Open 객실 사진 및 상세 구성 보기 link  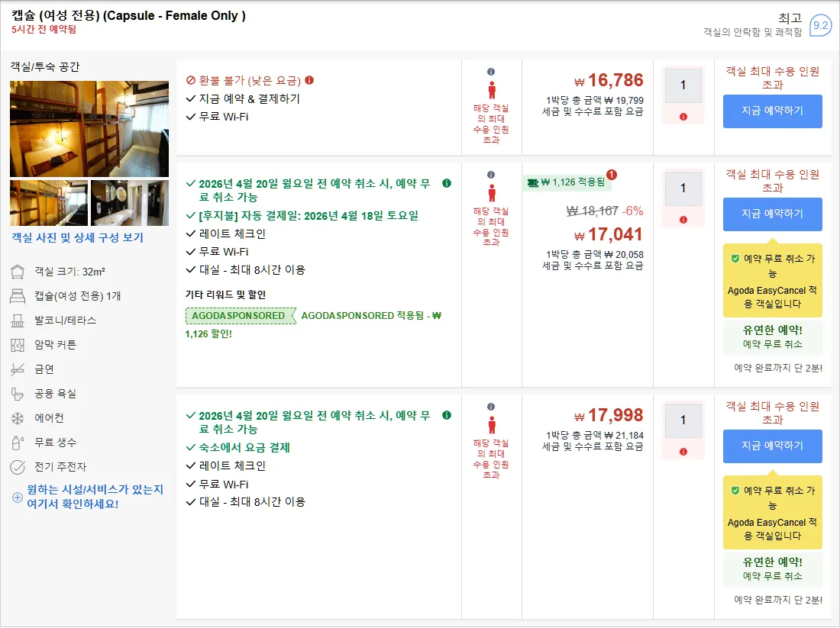[77, 238]
